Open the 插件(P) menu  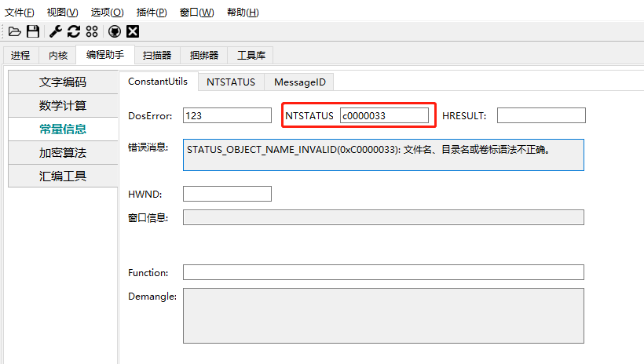(152, 13)
